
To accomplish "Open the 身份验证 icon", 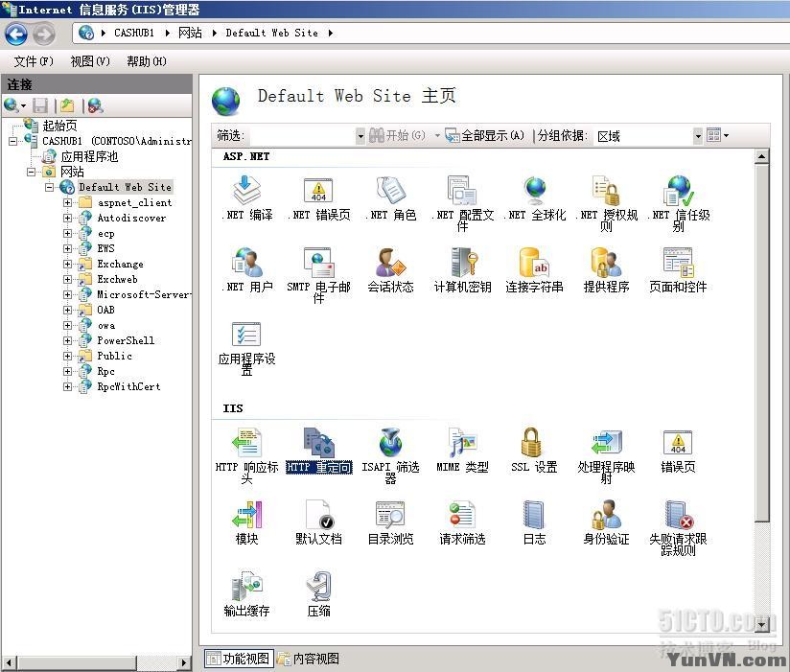I will coord(607,522).
